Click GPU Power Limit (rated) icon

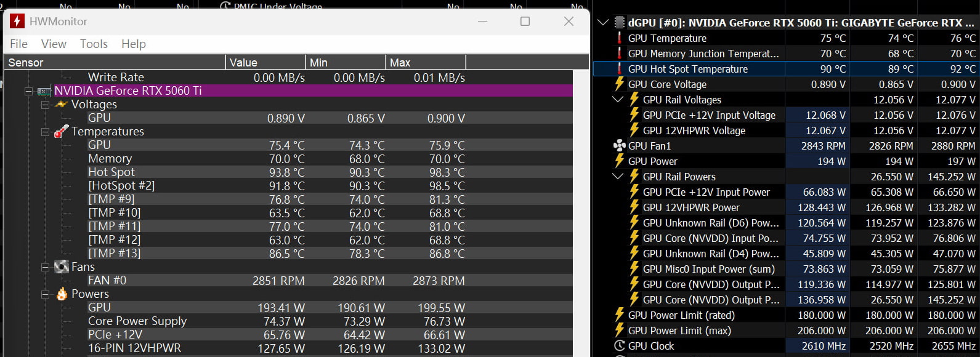(x=620, y=315)
